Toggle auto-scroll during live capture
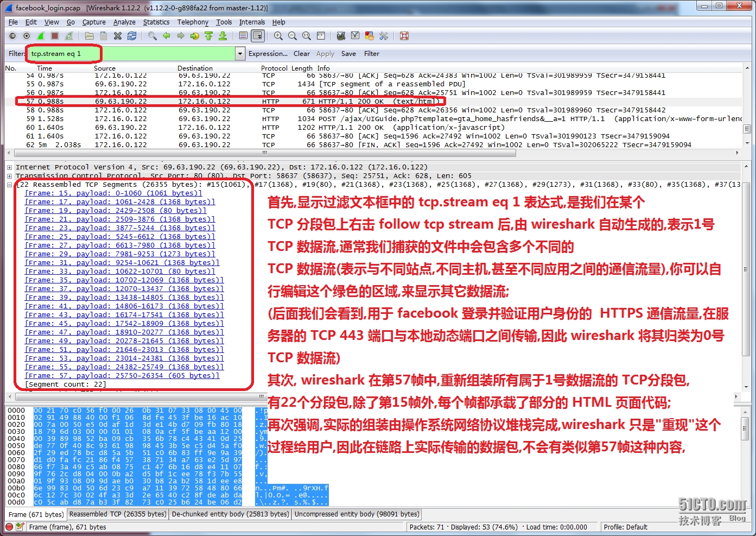756x536 pixels. pos(258,36)
